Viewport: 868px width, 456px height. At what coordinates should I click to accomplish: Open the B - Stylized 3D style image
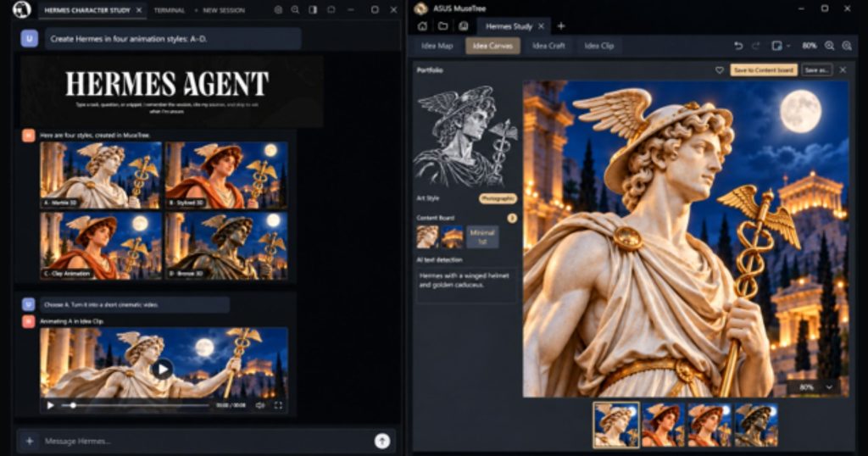tap(226, 175)
